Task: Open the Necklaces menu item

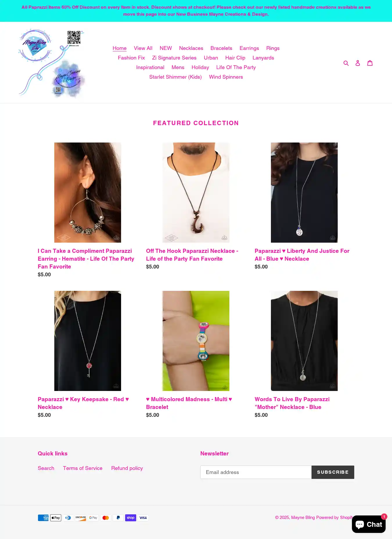Action: [x=191, y=48]
